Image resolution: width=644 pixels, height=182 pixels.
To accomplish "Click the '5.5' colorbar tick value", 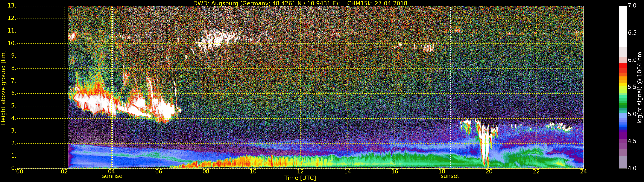I will tap(632, 87).
